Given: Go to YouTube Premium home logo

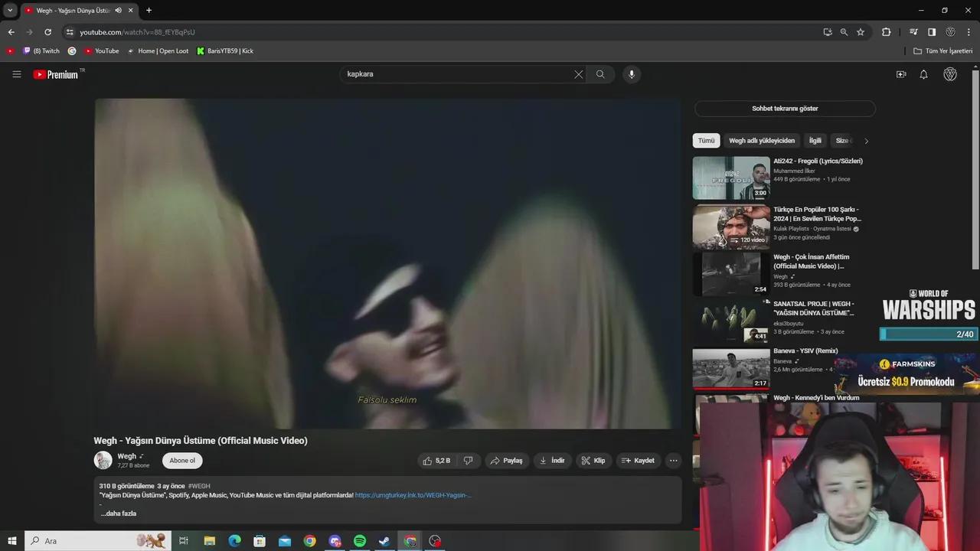Looking at the screenshot, I should (56, 74).
